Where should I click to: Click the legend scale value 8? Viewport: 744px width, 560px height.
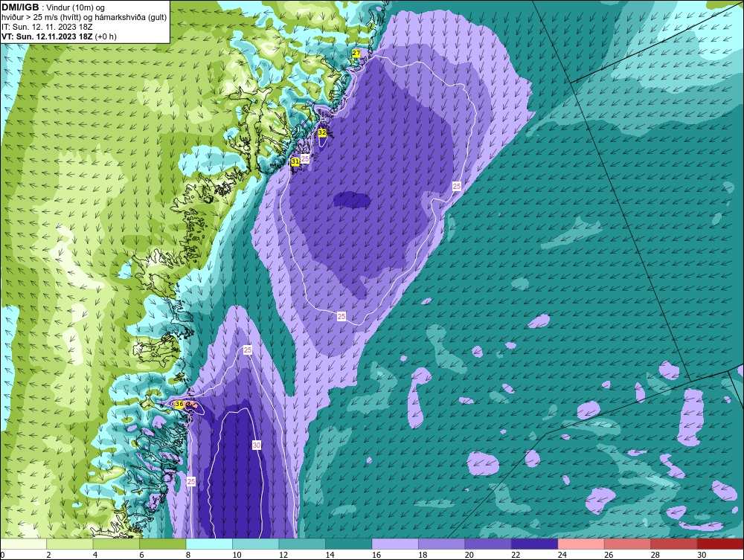click(x=188, y=555)
